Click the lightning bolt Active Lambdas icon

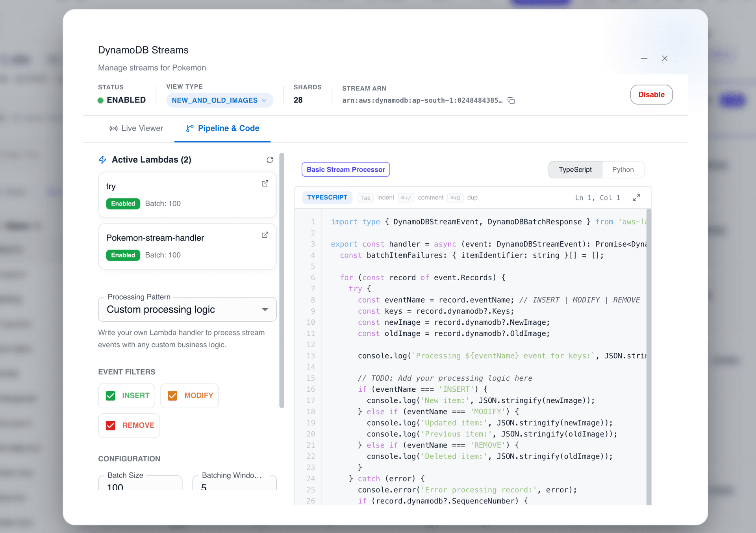[x=102, y=160]
